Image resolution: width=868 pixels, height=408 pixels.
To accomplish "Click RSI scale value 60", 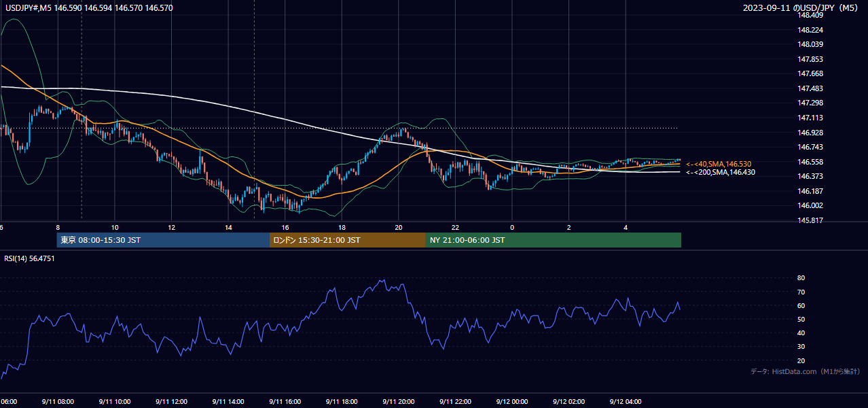I will pos(801,305).
